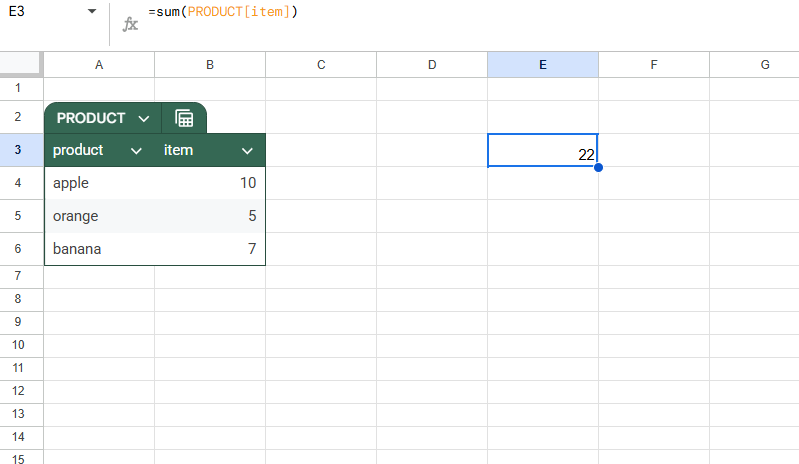Click the formula bar with sum formula

tap(459, 12)
